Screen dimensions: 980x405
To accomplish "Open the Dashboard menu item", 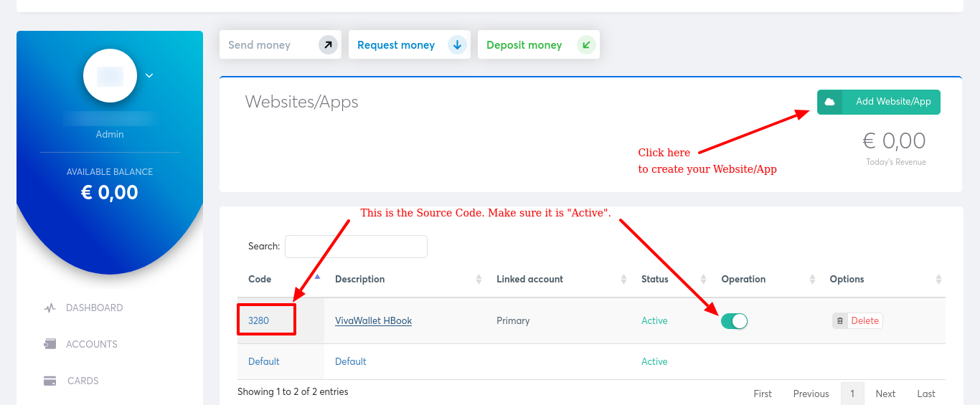I will pos(94,308).
